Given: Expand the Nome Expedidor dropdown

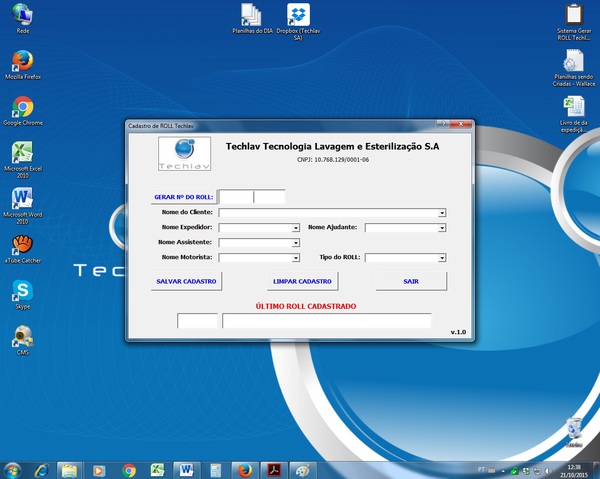Looking at the screenshot, I should click(296, 228).
